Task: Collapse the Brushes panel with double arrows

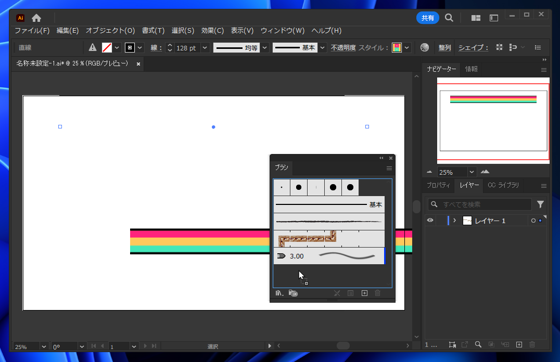Action: (x=381, y=158)
